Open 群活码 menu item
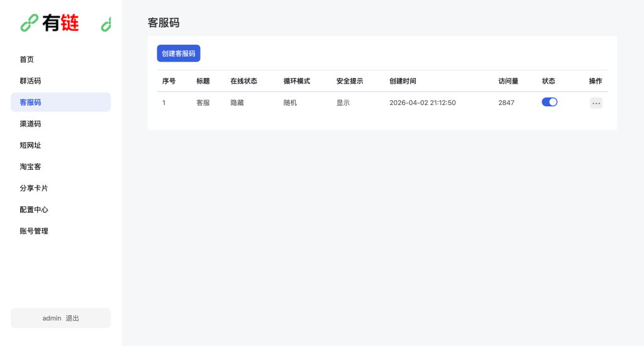 [x=61, y=81]
